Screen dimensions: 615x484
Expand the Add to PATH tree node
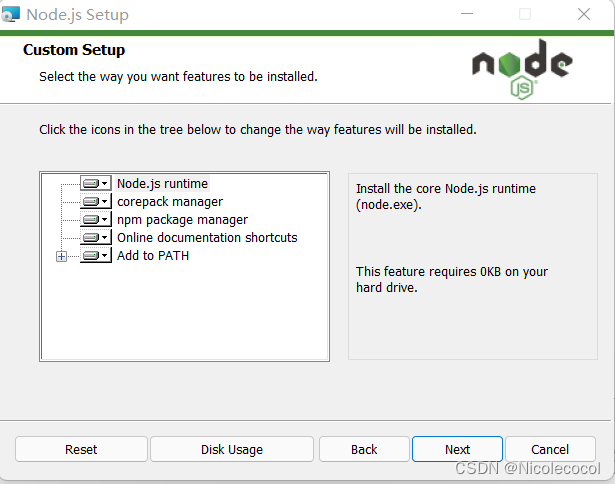62,256
